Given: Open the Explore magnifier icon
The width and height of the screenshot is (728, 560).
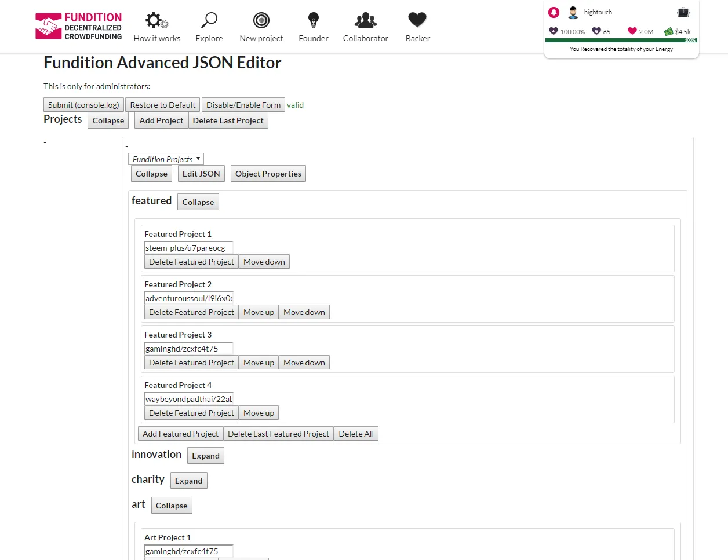Looking at the screenshot, I should 209,20.
